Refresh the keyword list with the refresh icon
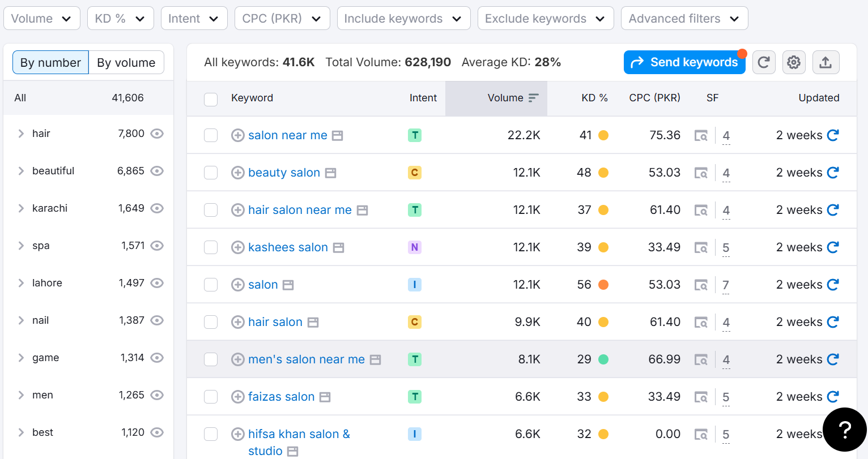The width and height of the screenshot is (868, 459). [764, 62]
